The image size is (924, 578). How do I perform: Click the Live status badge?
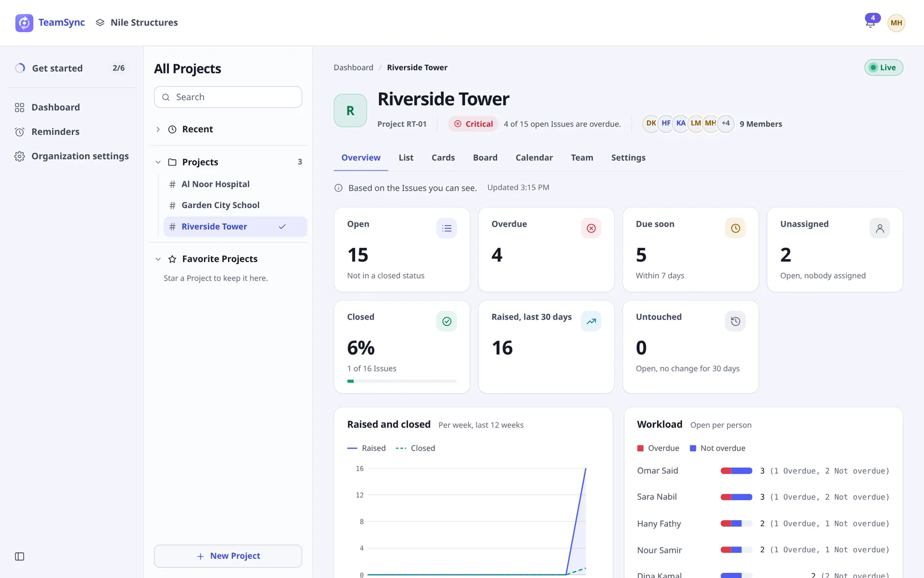pos(883,68)
